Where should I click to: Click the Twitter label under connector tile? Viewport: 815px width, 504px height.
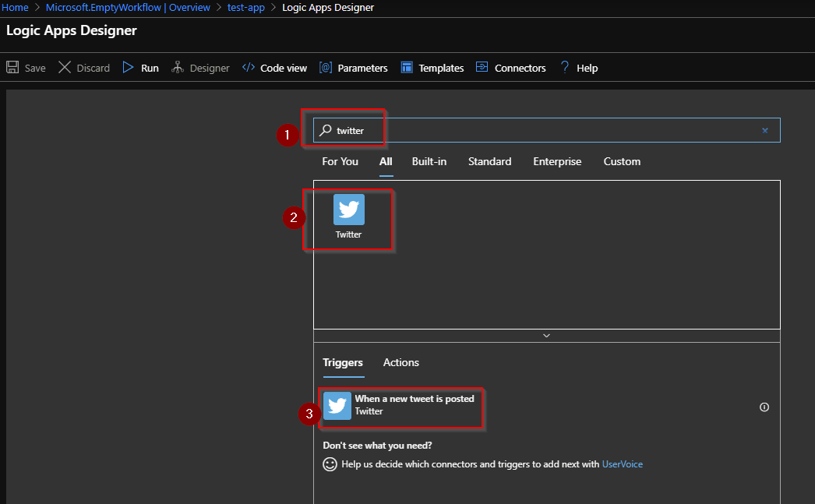coord(349,234)
